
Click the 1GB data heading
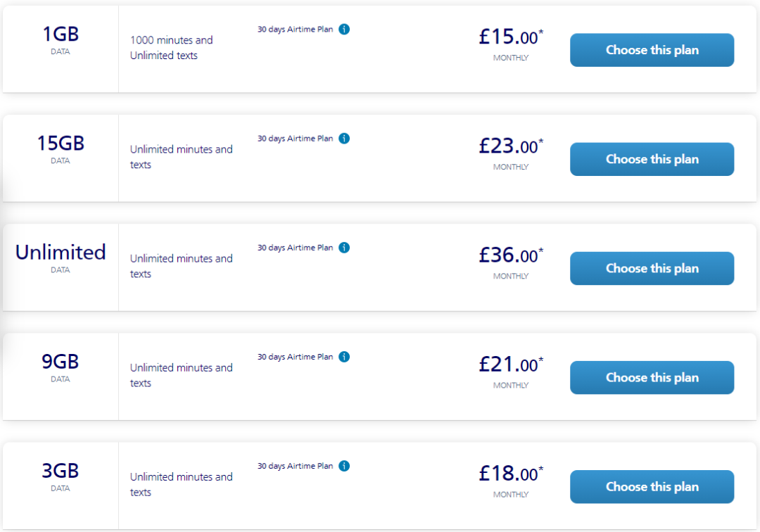tap(61, 34)
